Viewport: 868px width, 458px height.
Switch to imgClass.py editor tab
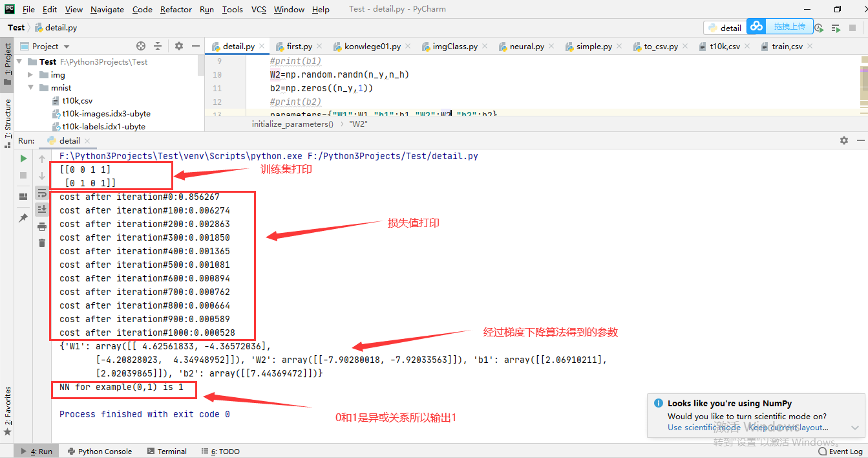(x=455, y=46)
